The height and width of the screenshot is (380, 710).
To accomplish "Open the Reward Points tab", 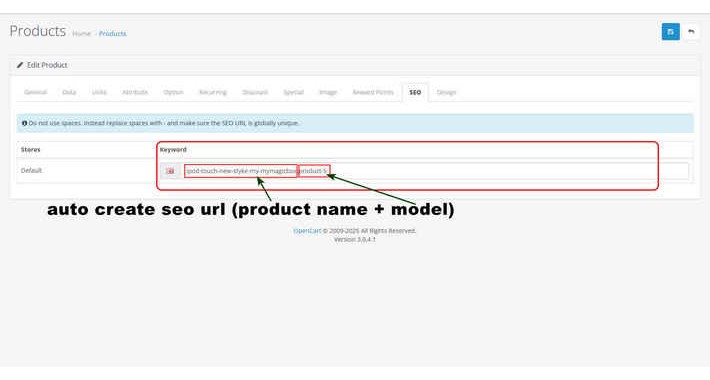I will pyautogui.click(x=373, y=92).
